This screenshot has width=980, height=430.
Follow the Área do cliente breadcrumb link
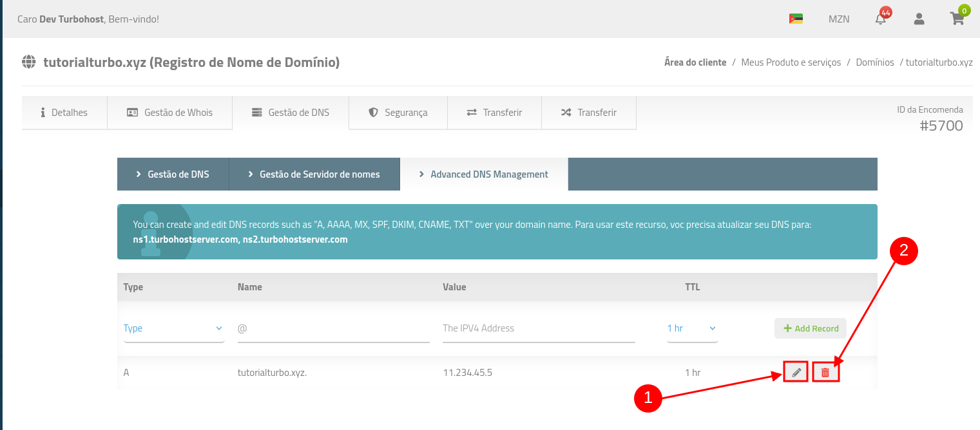695,62
